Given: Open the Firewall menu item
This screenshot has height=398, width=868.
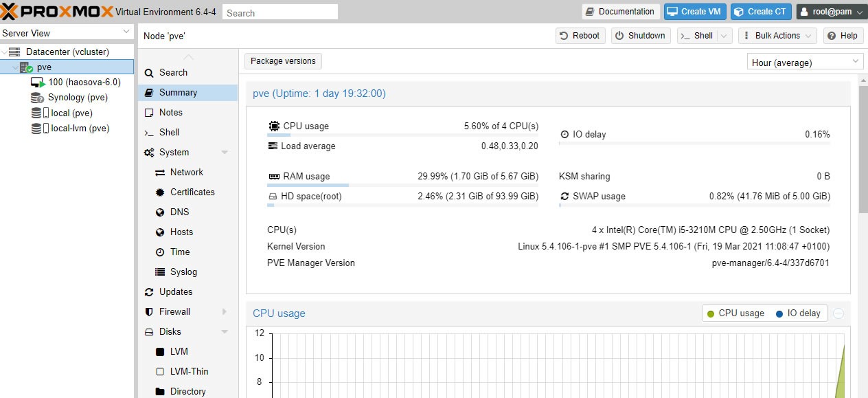Looking at the screenshot, I should (187, 311).
